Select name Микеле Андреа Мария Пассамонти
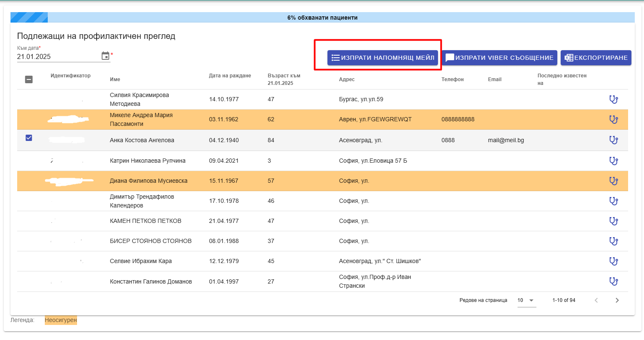The height and width of the screenshot is (340, 644). pyautogui.click(x=141, y=120)
